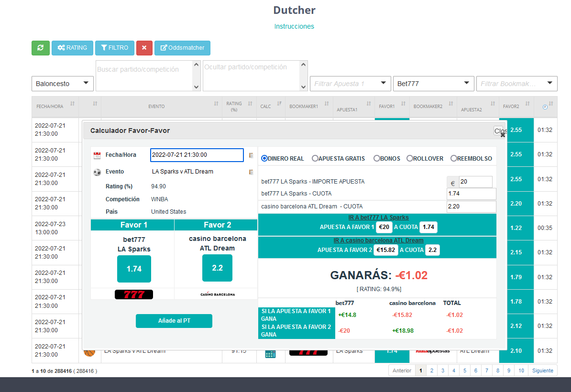Click the RATING settings button
Image resolution: width=571 pixels, height=392 pixels.
[x=73, y=48]
